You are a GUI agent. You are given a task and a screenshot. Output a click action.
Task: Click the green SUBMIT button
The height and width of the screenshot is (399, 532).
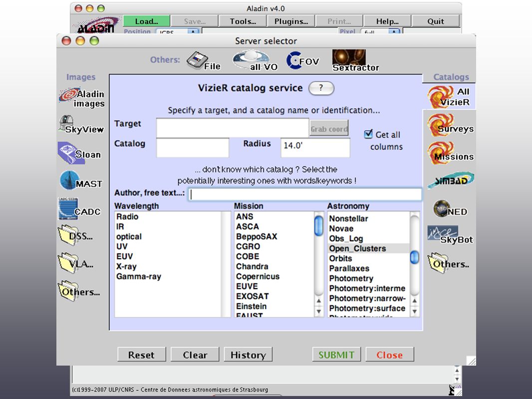[x=336, y=355]
